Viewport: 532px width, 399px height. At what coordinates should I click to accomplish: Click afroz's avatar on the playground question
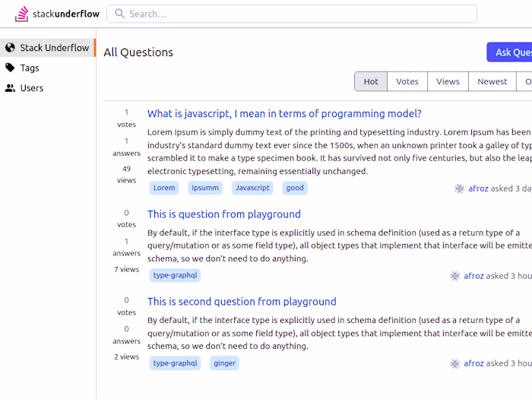tap(454, 276)
